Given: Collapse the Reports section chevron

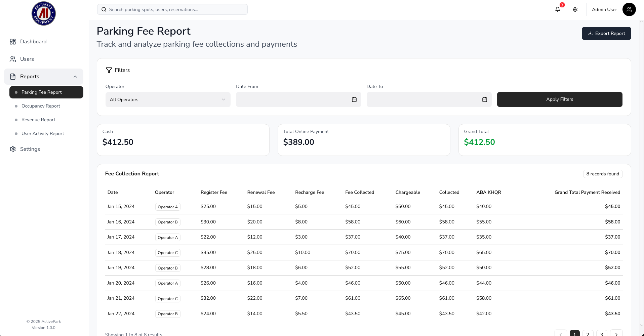Looking at the screenshot, I should 75,76.
